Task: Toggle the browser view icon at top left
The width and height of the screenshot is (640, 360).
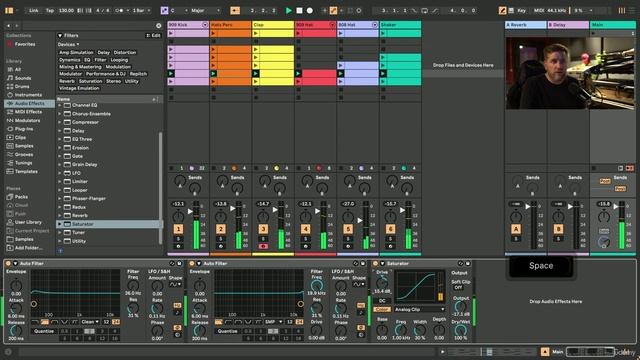Action: click(x=9, y=11)
